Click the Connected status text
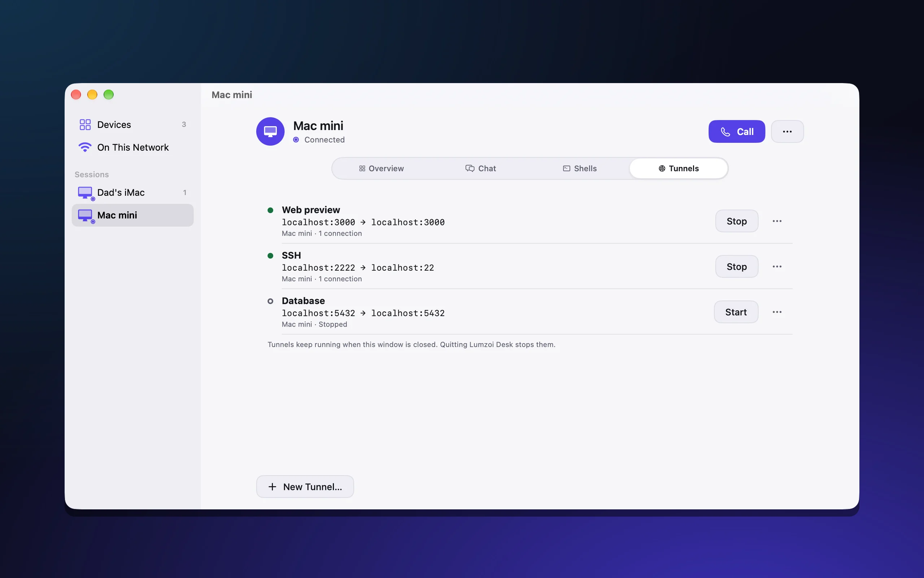Image resolution: width=924 pixels, height=578 pixels. 324,140
